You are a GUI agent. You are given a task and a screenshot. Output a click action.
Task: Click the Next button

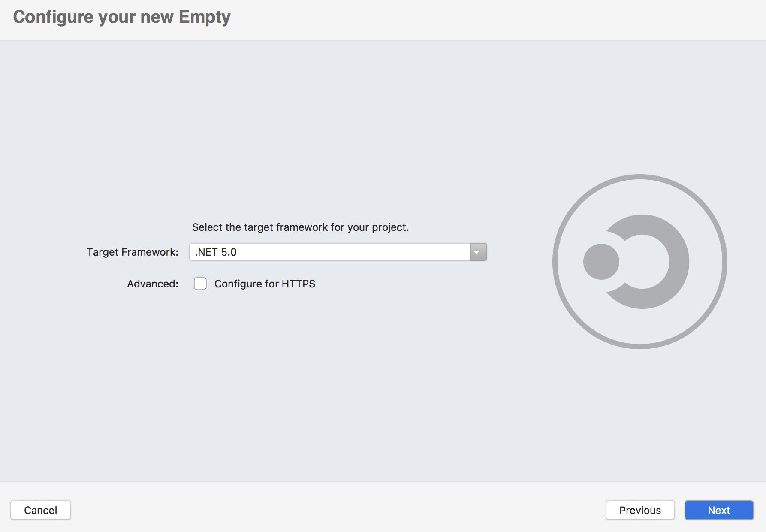pos(719,510)
